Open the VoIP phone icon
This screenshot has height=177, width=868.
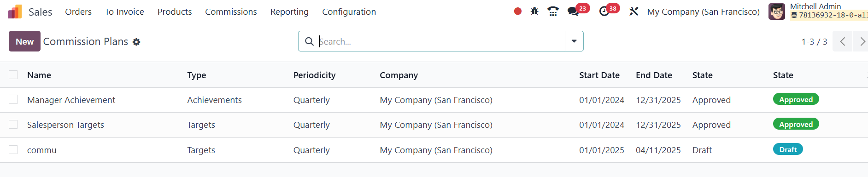(x=553, y=11)
